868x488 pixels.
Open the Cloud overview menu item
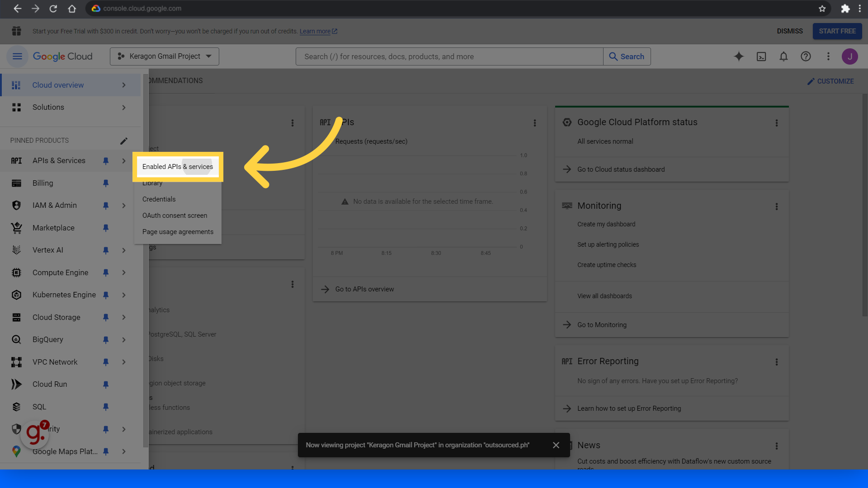point(70,85)
